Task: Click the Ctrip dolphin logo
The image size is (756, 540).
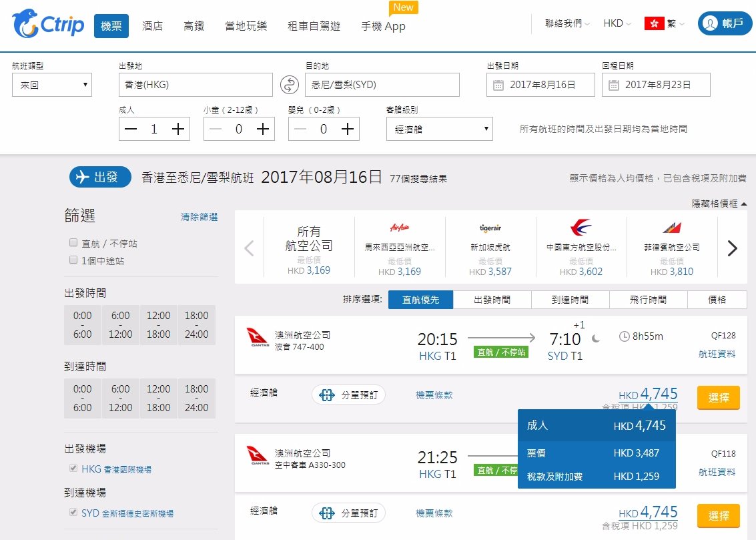Action: pyautogui.click(x=48, y=23)
